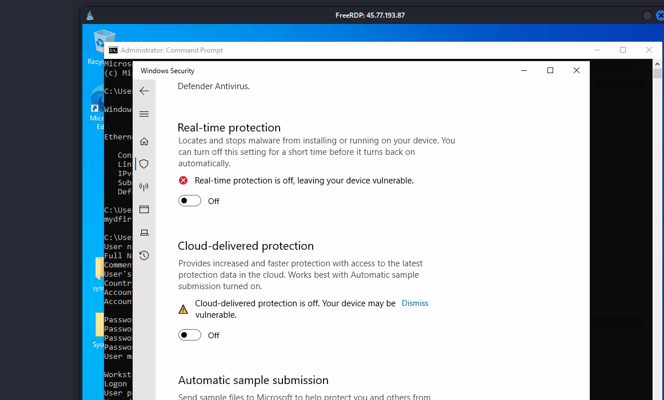
Task: Click the red error icon beside the real-time protection warning
Action: pos(183,181)
